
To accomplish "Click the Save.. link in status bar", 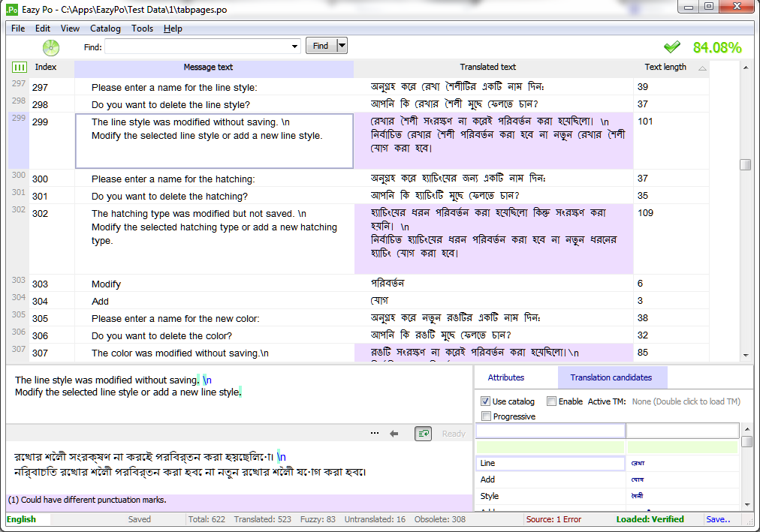I will pos(718,519).
